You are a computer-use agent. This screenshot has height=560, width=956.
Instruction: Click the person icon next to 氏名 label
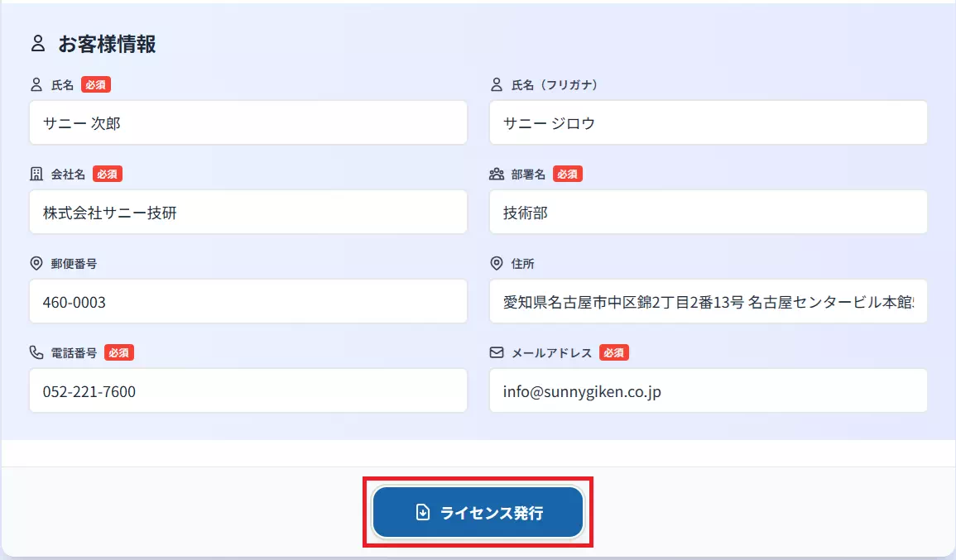36,84
